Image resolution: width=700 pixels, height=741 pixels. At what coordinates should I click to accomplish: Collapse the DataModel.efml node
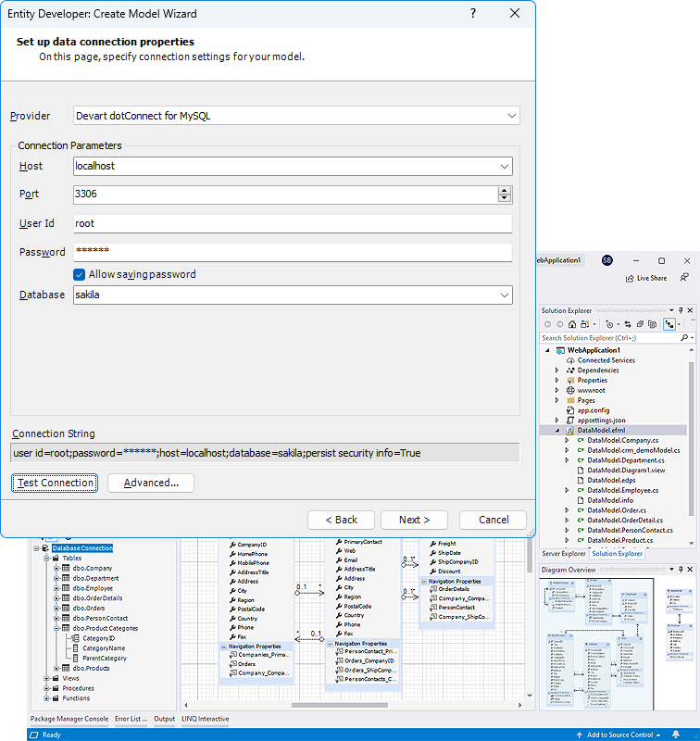[556, 431]
